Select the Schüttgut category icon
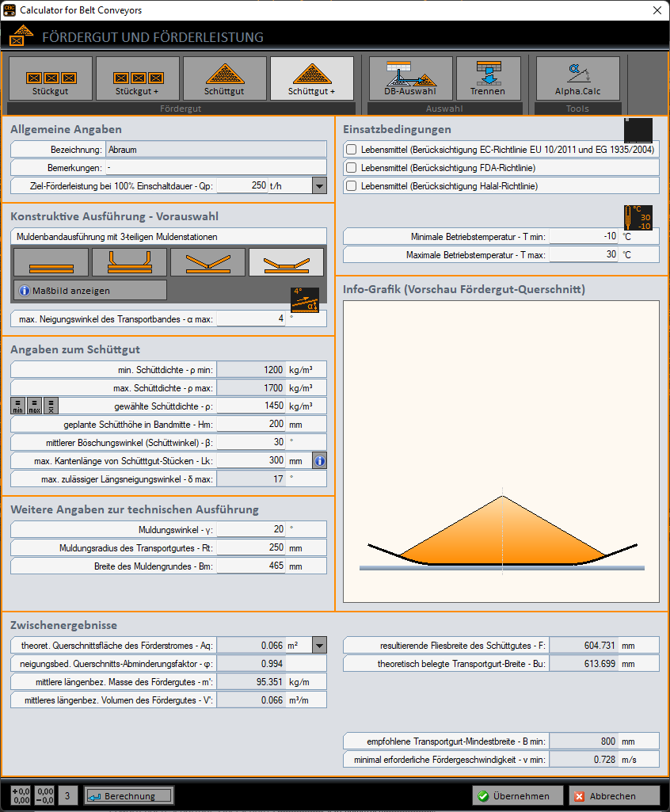The image size is (670, 812). [x=226, y=78]
